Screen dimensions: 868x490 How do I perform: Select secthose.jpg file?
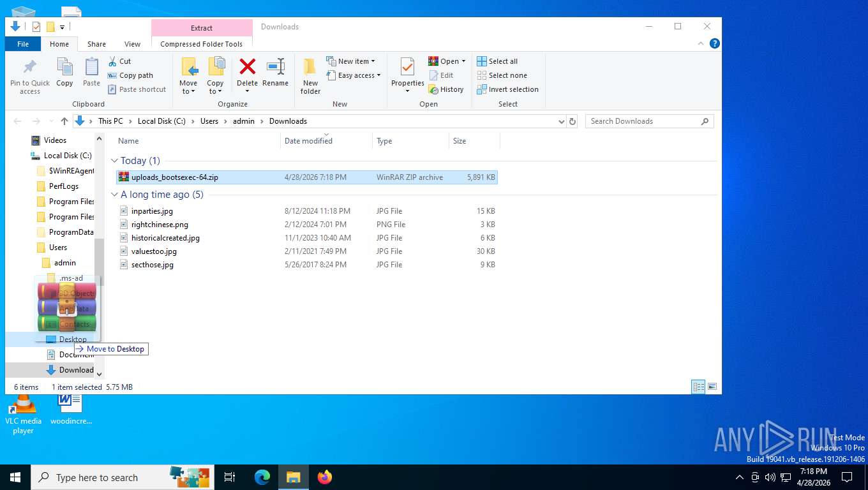pos(307,265)
